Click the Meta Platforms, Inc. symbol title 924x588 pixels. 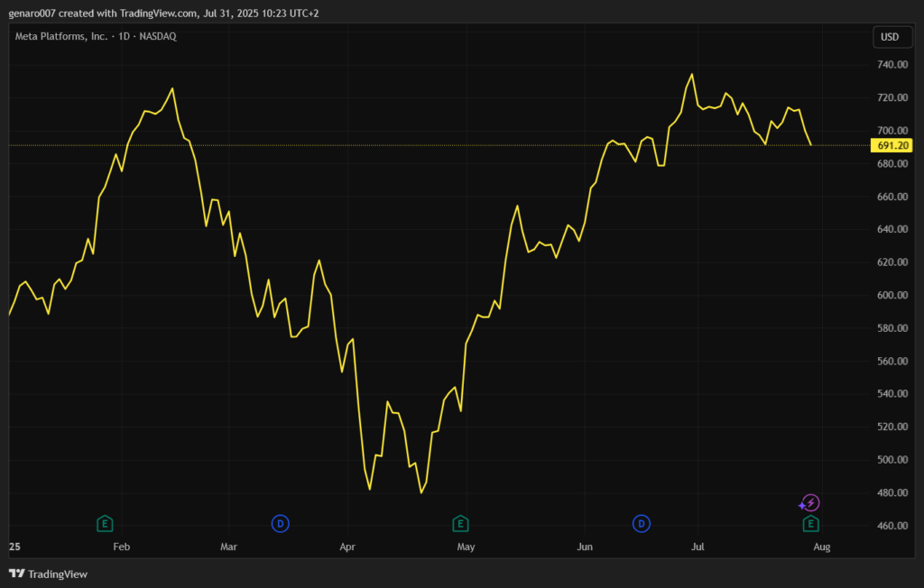pyautogui.click(x=61, y=37)
